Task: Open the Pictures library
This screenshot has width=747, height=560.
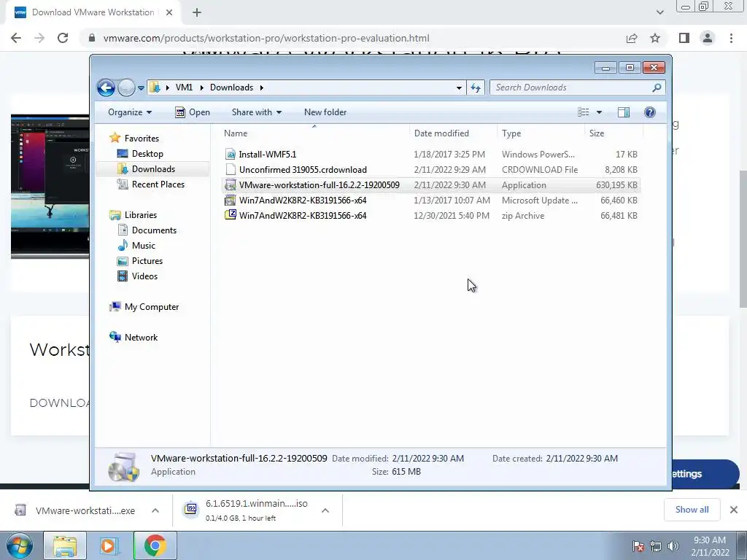Action: tap(147, 261)
